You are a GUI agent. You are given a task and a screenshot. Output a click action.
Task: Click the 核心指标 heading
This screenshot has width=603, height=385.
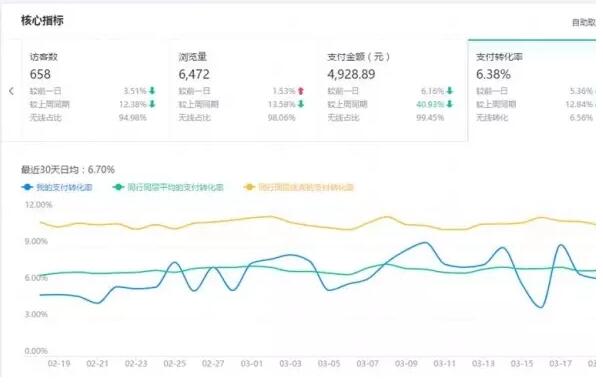(x=42, y=20)
